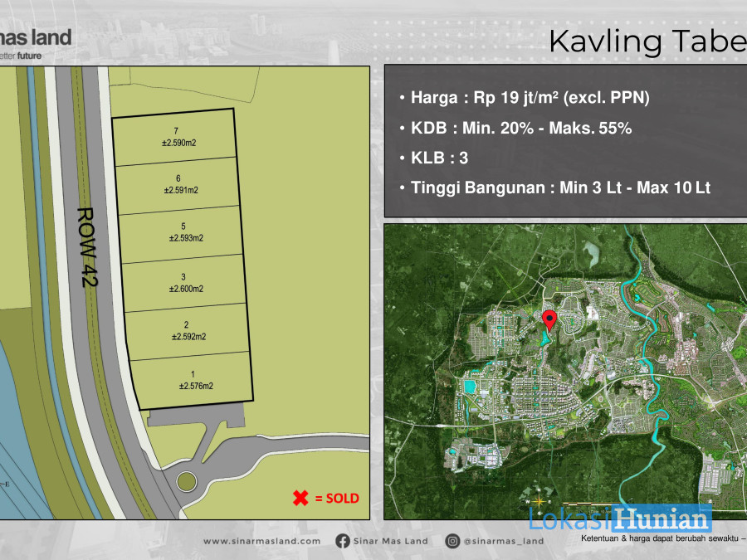The width and height of the screenshot is (747, 560).
Task: Click the red X sold marker in legend
Action: coord(300,498)
